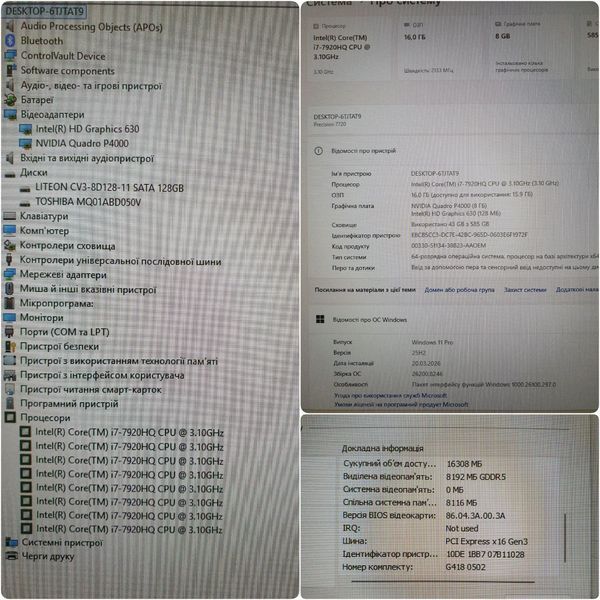Select Пристрої з використанням технології пам'яті label
The image size is (600, 600).
(x=119, y=361)
